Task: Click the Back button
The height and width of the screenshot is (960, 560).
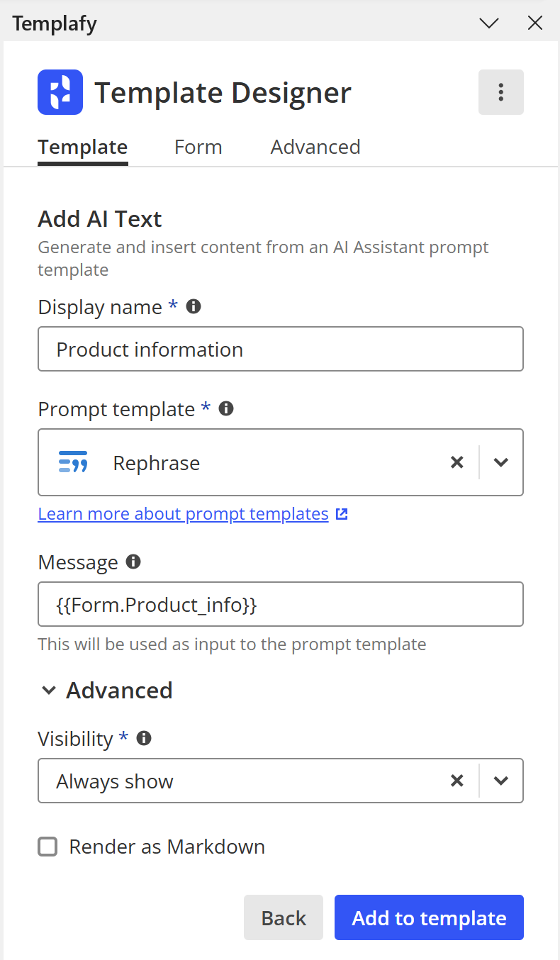Action: point(284,917)
